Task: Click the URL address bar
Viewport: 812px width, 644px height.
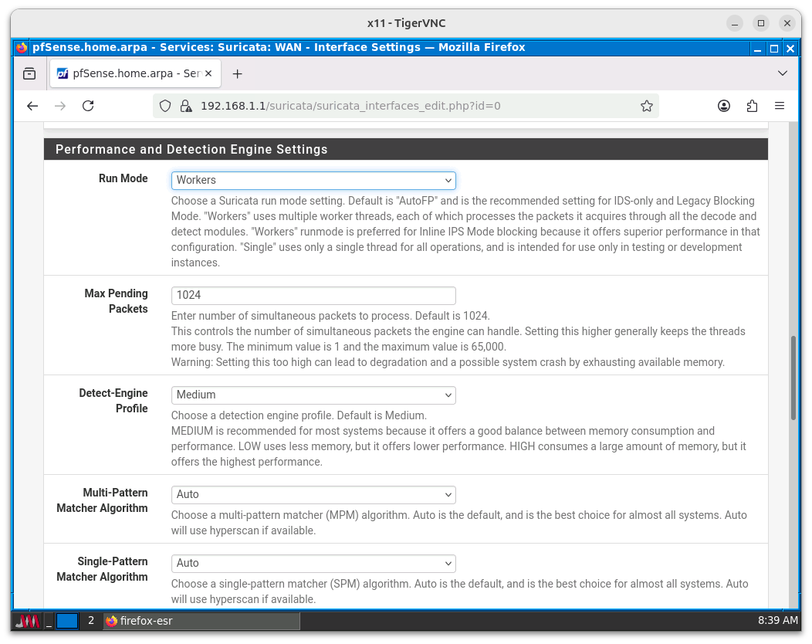Action: 405,107
